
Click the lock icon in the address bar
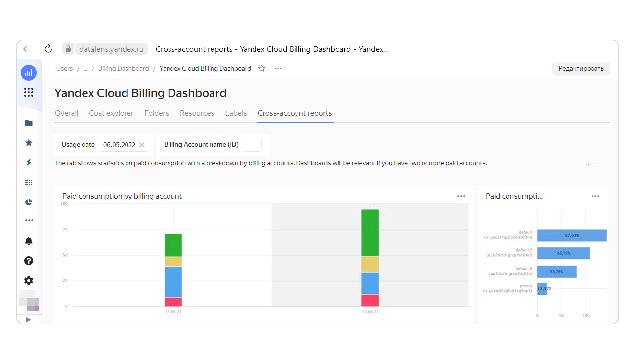point(68,49)
